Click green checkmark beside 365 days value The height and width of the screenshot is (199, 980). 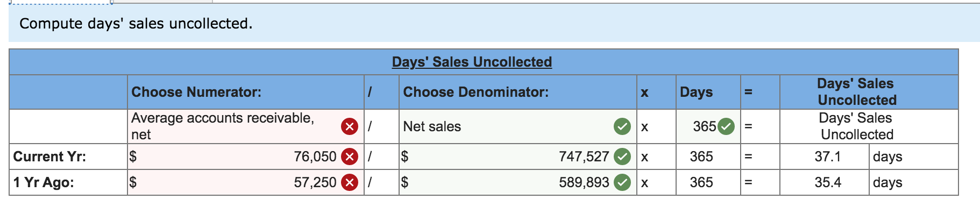[726, 126]
